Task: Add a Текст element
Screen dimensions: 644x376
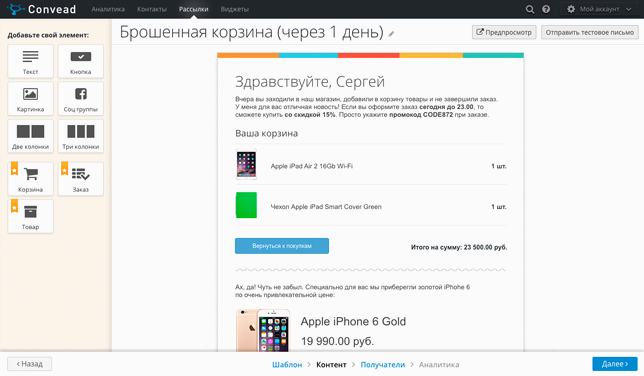Action: point(30,61)
